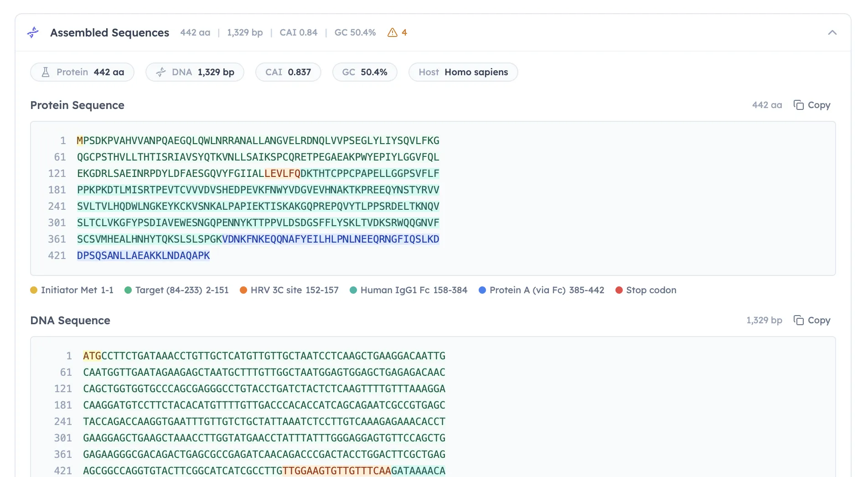
Task: Click the warning count 4
Action: [404, 32]
